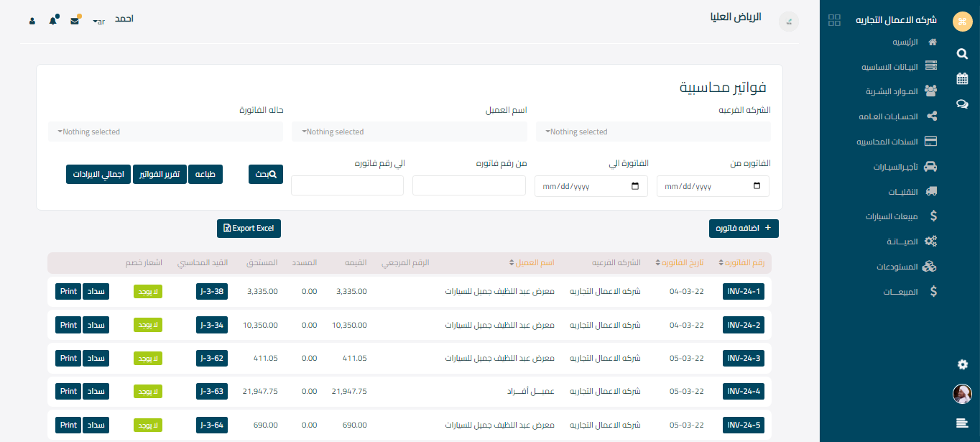Open the calendar icon in sidebar

[962, 78]
